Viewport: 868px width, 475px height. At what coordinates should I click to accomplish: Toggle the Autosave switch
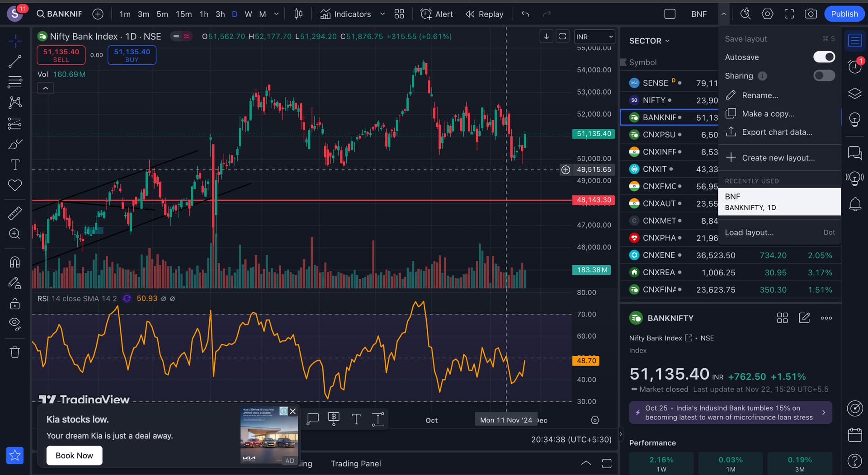824,57
